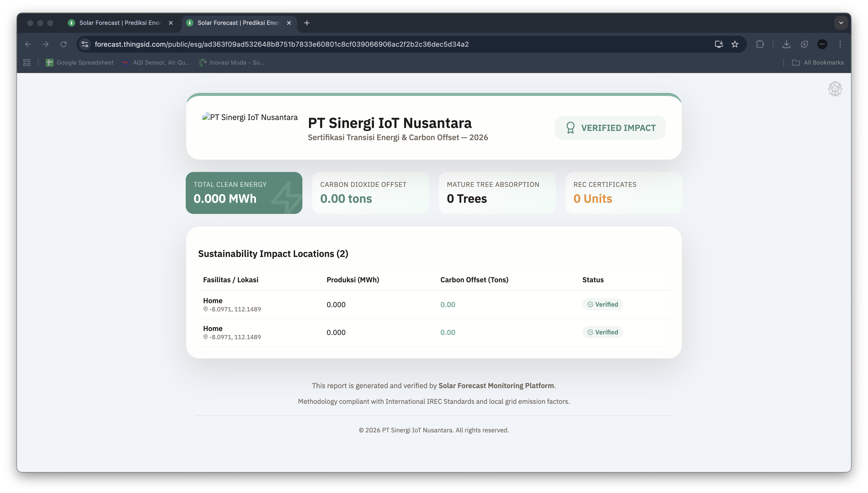This screenshot has width=868, height=493.
Task: Reload the current page
Action: 64,44
